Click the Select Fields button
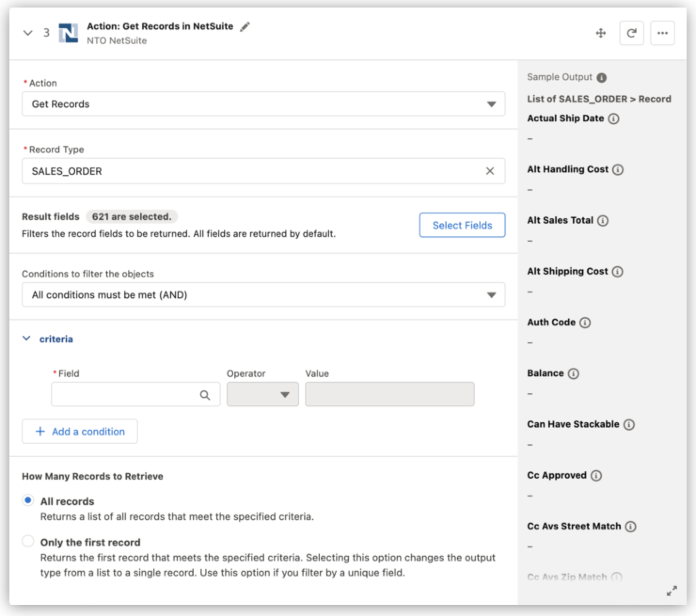Viewport: 696px width, 616px height. (x=462, y=225)
